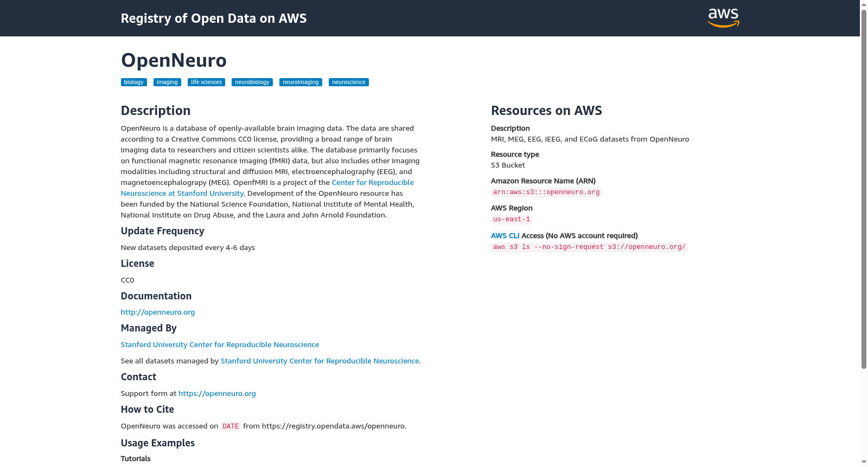Click the scrollbar up arrow
Screen dimensions: 868x467
point(864,4)
